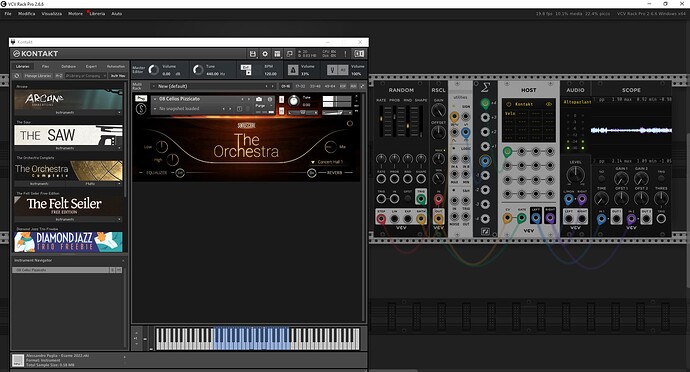Open the Library or Company filter dropdown
The width and height of the screenshot is (690, 372).
(86, 76)
